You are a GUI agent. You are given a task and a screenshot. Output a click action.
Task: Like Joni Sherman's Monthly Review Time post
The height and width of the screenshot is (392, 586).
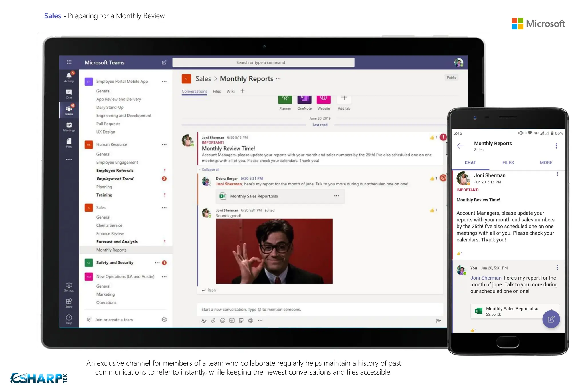pos(433,138)
